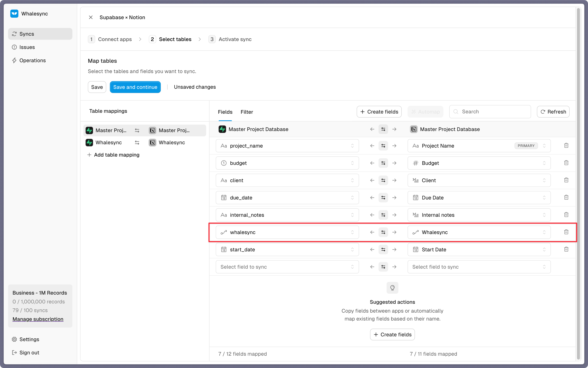
Task: Set right sync direction for internal_notes row
Action: pyautogui.click(x=394, y=215)
